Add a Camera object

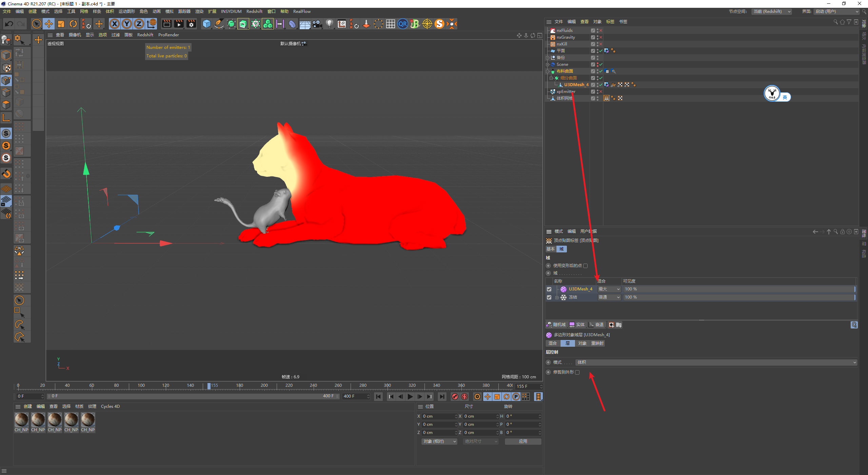[317, 24]
